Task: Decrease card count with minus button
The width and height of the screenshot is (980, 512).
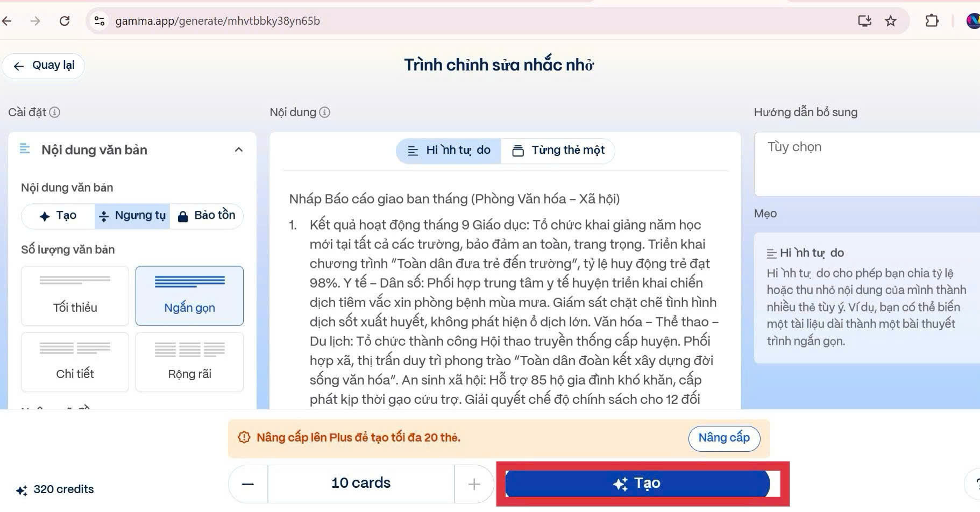Action: click(x=248, y=484)
